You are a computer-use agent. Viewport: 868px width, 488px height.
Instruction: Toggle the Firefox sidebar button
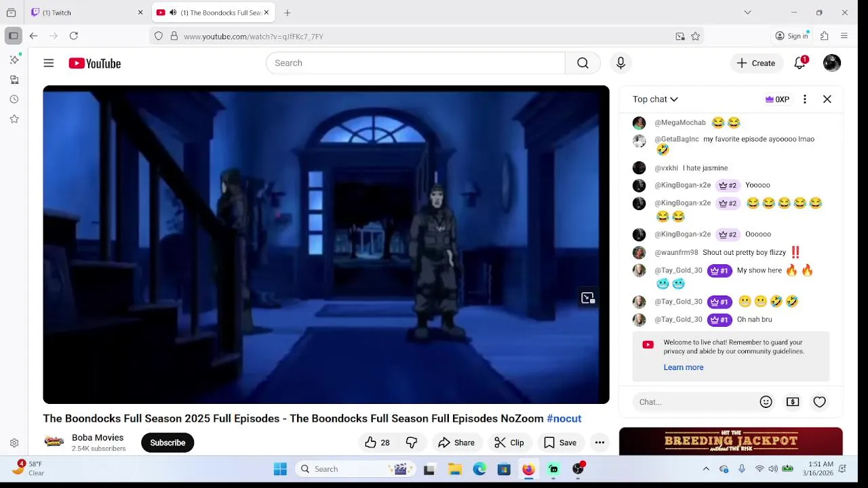click(14, 36)
